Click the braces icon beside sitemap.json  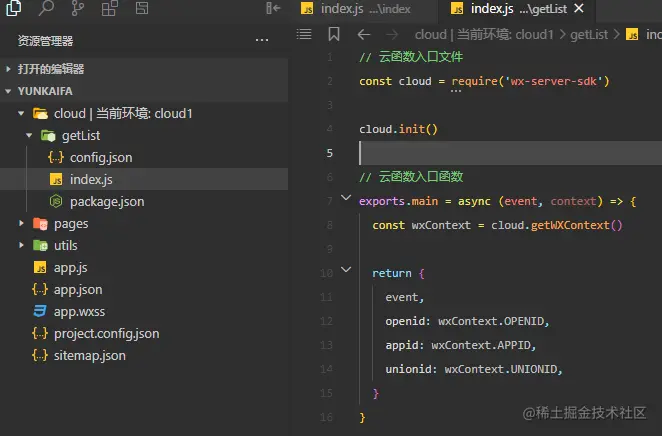click(x=40, y=355)
